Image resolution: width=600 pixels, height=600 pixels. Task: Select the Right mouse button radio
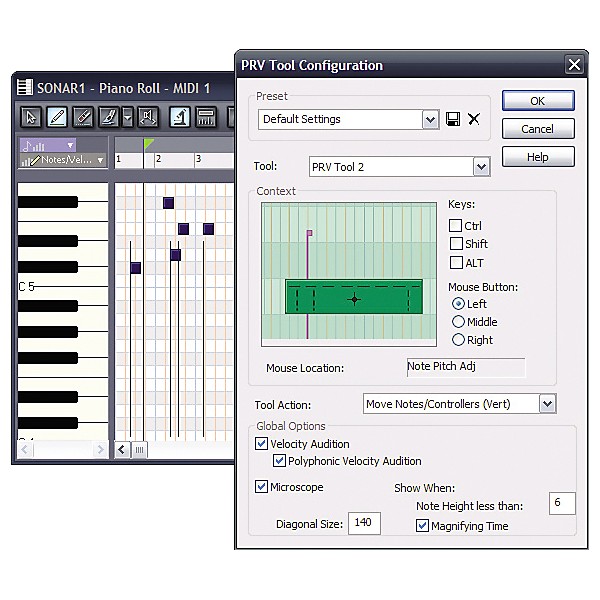tap(458, 340)
